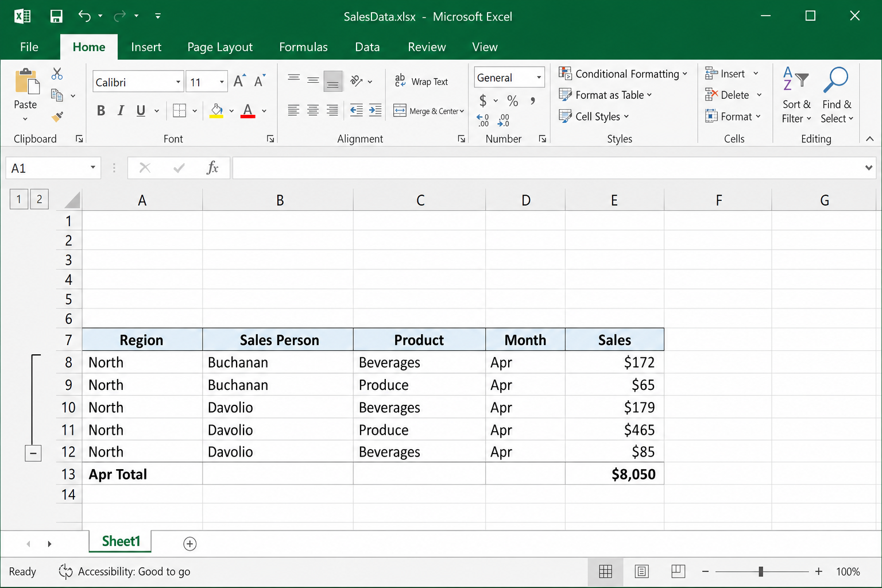
Task: Open the General number format dropdown
Action: point(539,78)
